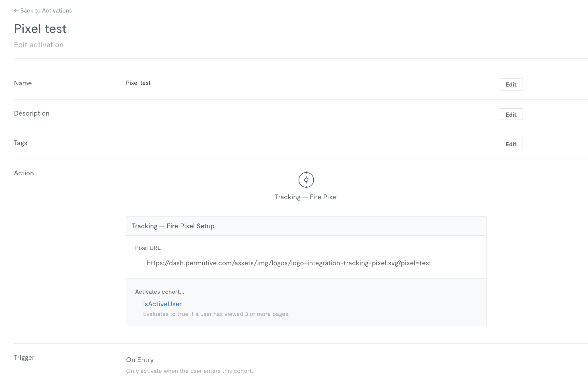Click the 'Pixel test' name value
The image size is (588, 382).
pos(138,83)
